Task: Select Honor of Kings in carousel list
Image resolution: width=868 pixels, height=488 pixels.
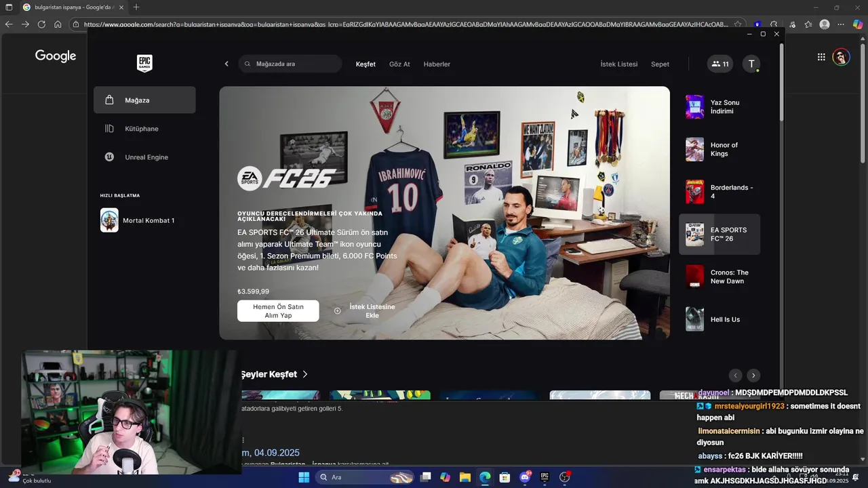Action: point(719,149)
